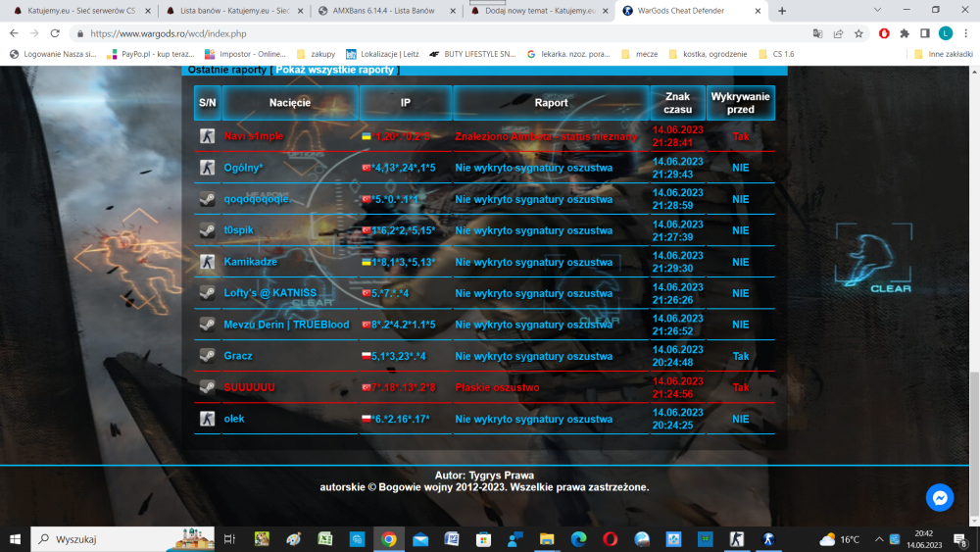
Task: Open the PayPo.pl bookmark
Action: tap(151, 54)
